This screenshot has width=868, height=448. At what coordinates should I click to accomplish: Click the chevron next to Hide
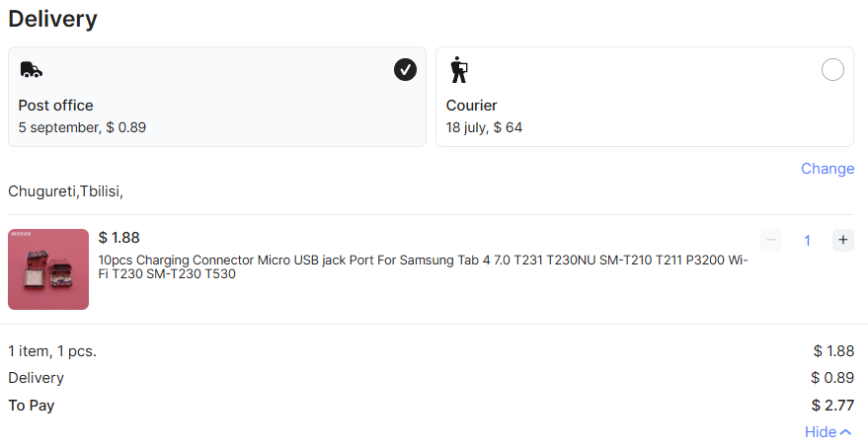845,432
